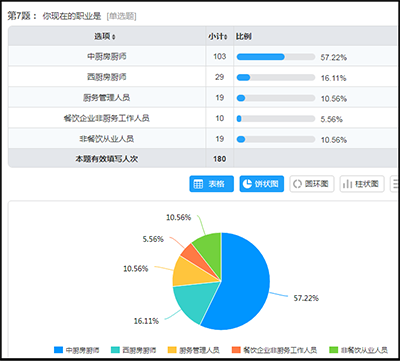Toggle 厨务管理人员 yellow legend swatch

click(x=172, y=350)
